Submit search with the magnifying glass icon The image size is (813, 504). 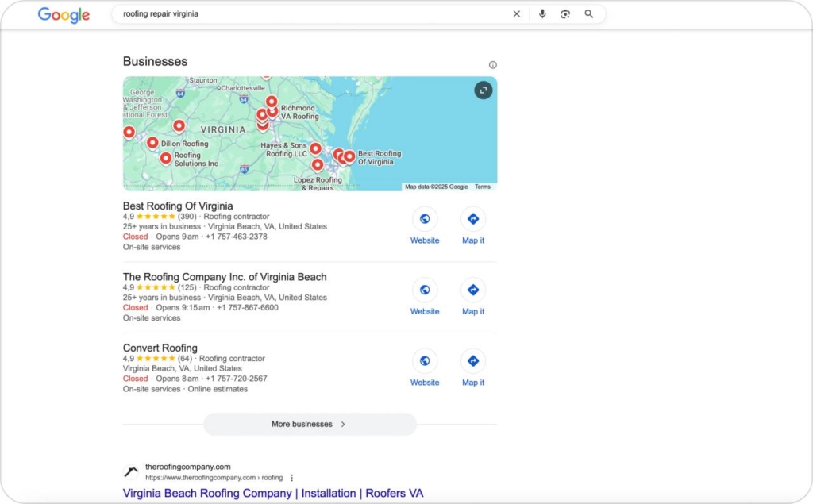[588, 14]
